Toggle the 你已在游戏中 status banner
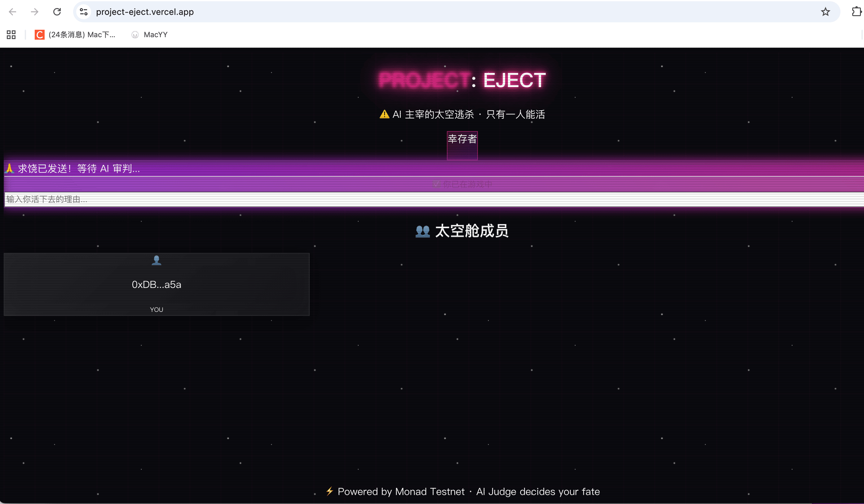 462,184
